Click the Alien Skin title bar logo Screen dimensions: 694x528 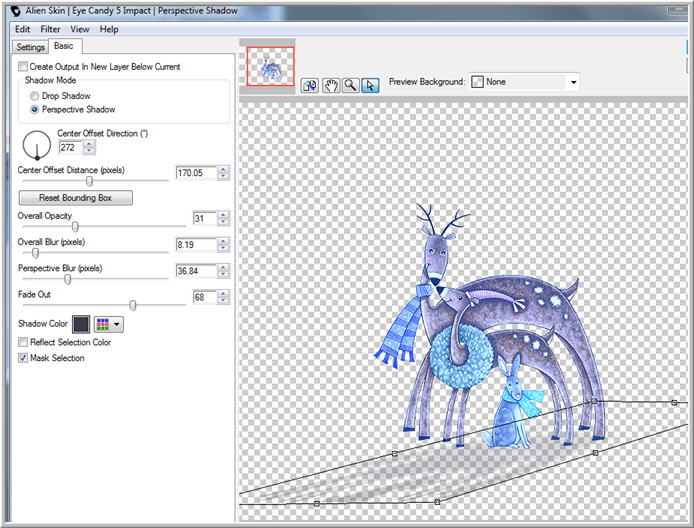pyautogui.click(x=16, y=11)
